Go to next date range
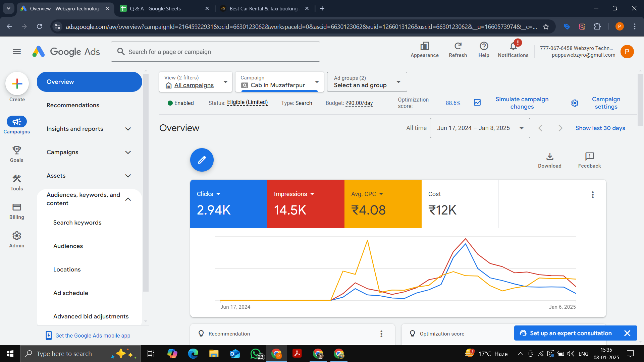Image resolution: width=644 pixels, height=362 pixels. [x=560, y=128]
